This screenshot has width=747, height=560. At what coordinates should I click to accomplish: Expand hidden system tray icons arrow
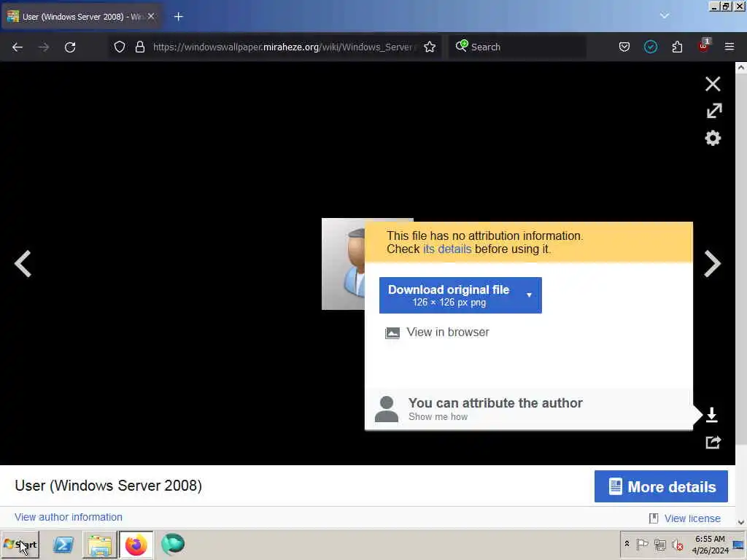[627, 544]
